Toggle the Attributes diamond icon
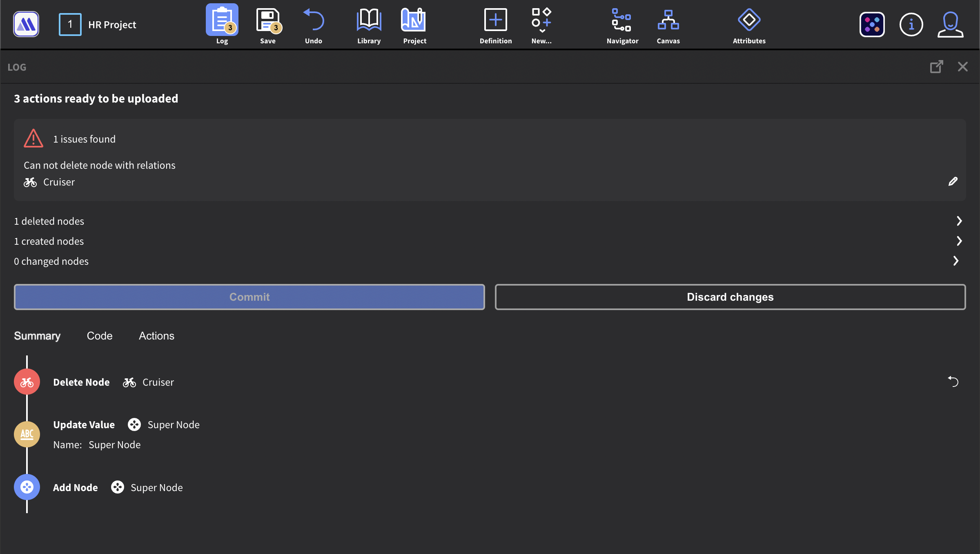 click(749, 20)
